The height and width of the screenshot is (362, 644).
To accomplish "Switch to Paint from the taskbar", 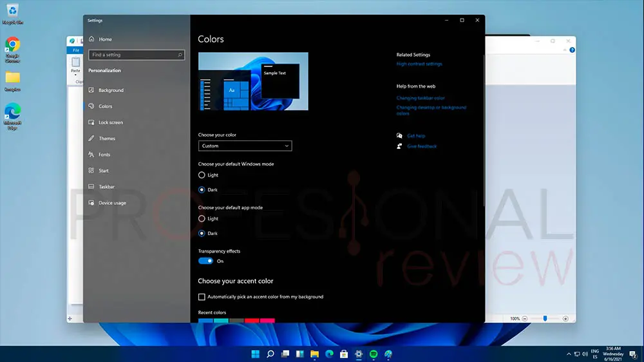I will 388,354.
